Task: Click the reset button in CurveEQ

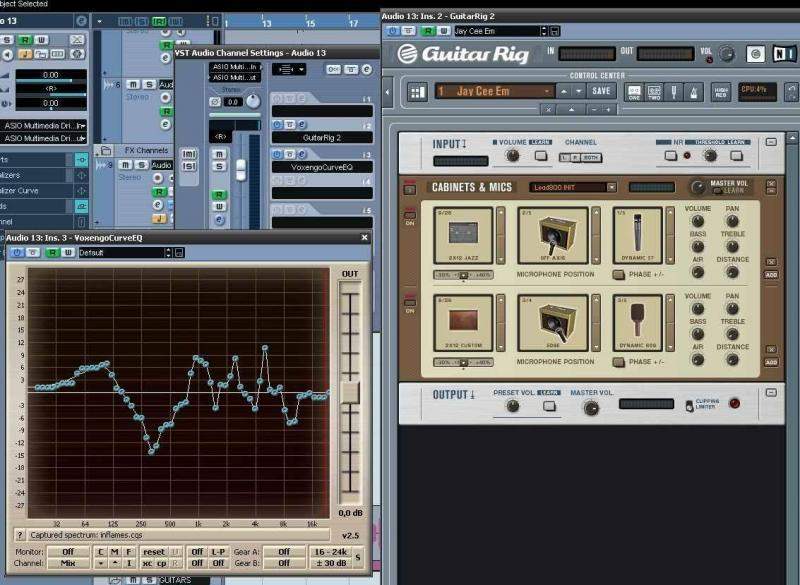Action: click(x=154, y=552)
